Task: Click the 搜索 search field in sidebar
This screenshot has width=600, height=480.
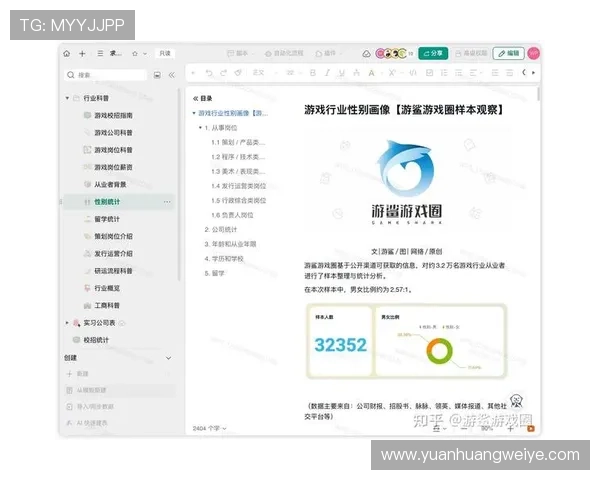Action: (x=105, y=75)
